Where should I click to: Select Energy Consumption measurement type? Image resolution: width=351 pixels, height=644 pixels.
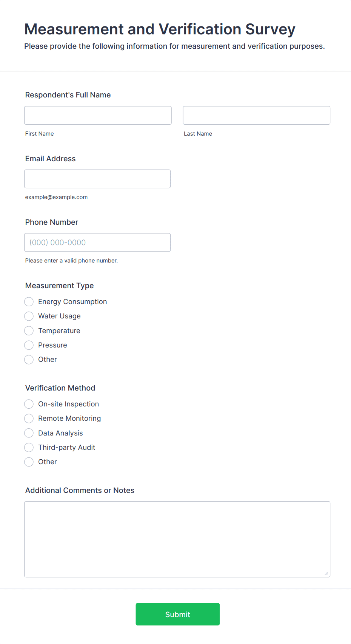tap(29, 302)
